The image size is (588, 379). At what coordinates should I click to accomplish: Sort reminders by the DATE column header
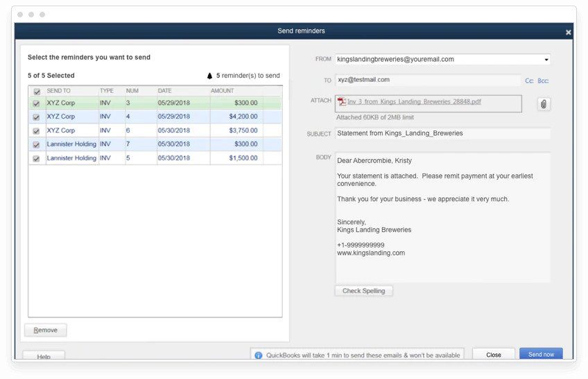point(164,91)
